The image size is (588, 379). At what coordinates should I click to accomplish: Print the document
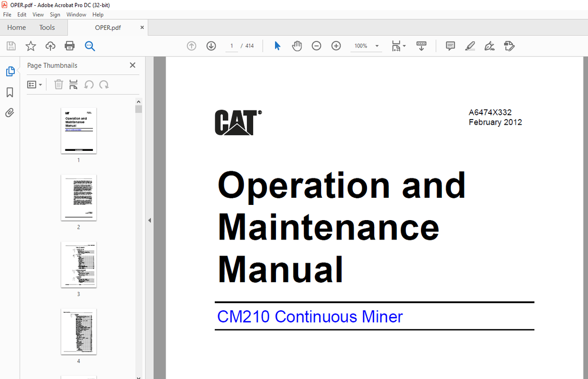(x=70, y=46)
